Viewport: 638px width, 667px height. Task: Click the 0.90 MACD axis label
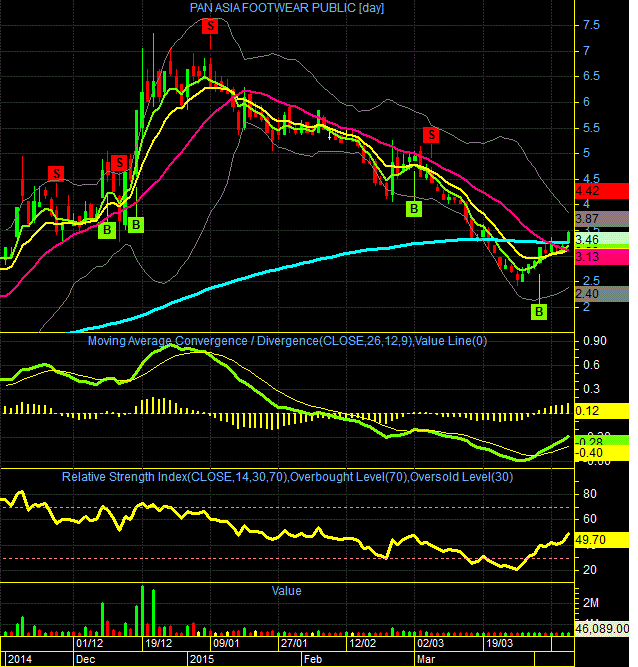[595, 341]
